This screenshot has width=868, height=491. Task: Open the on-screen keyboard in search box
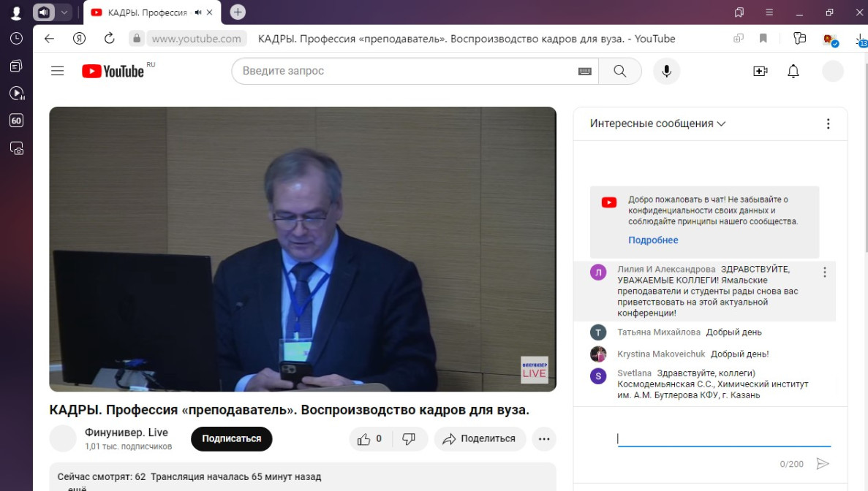584,71
